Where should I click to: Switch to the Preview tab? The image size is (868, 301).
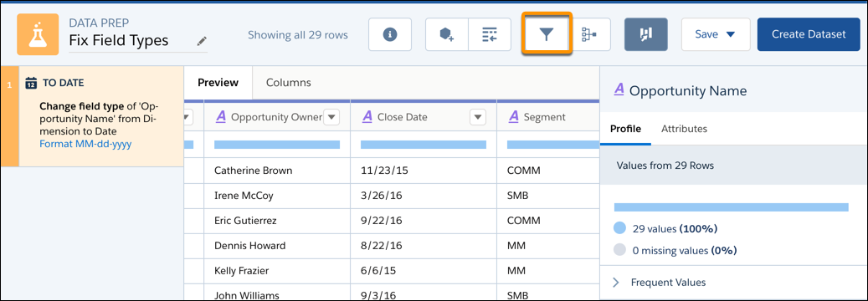pyautogui.click(x=218, y=83)
